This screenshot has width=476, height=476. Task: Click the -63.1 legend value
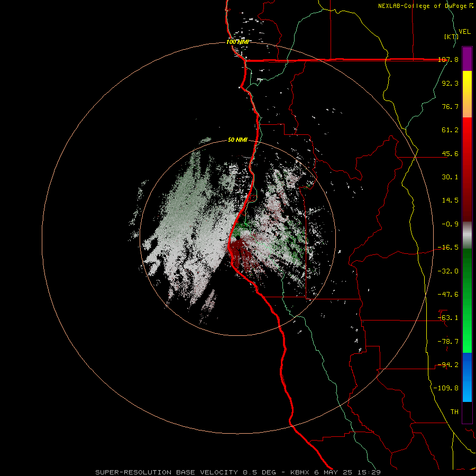[x=448, y=318]
